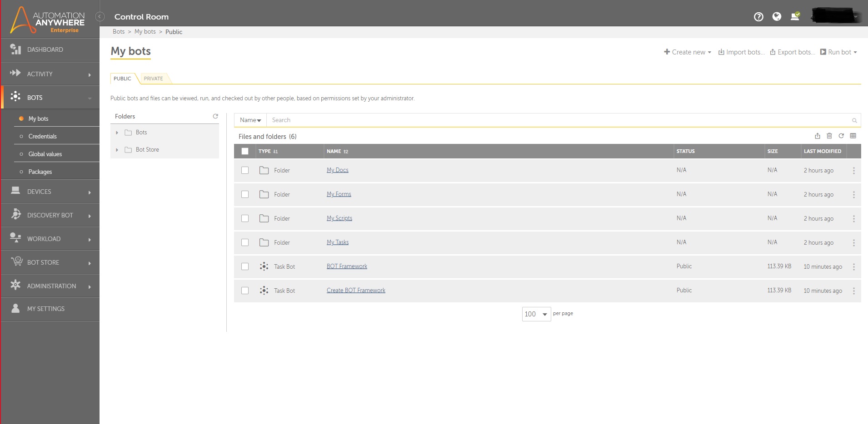Open actions menu for BOT Framework row
This screenshot has height=424, width=868.
pos(854,267)
